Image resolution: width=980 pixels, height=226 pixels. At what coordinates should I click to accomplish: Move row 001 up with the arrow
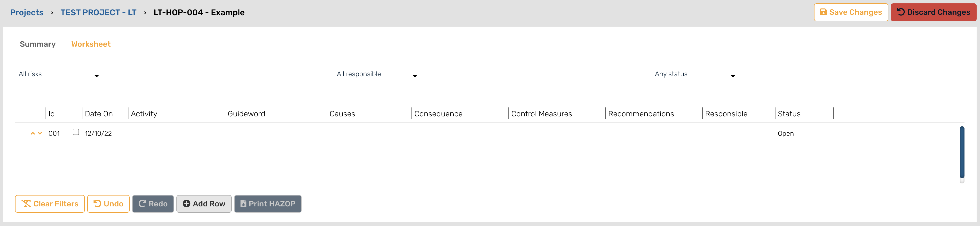(33, 133)
